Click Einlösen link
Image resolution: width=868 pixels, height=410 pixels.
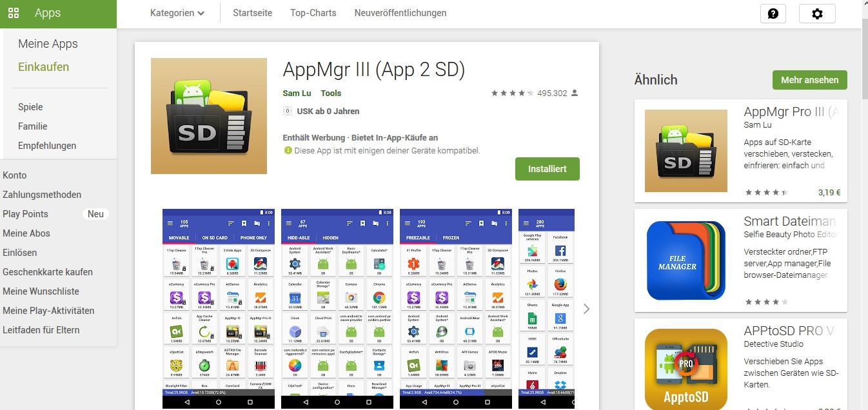click(x=19, y=253)
